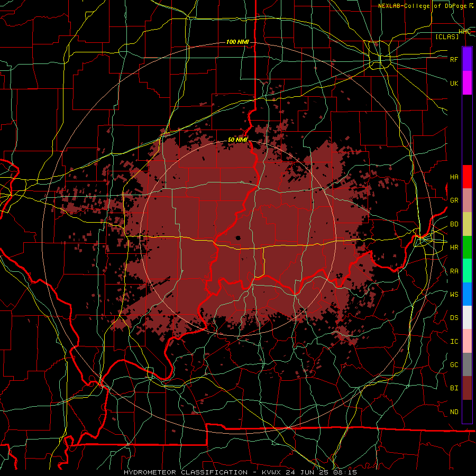Click the WS legend label
The height and width of the screenshot is (476, 476).
[x=454, y=295]
